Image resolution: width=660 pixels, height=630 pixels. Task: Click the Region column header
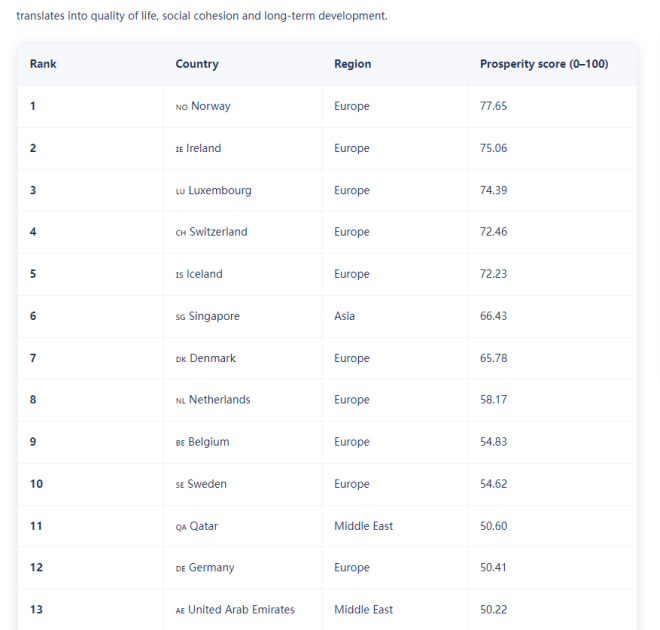(x=352, y=64)
